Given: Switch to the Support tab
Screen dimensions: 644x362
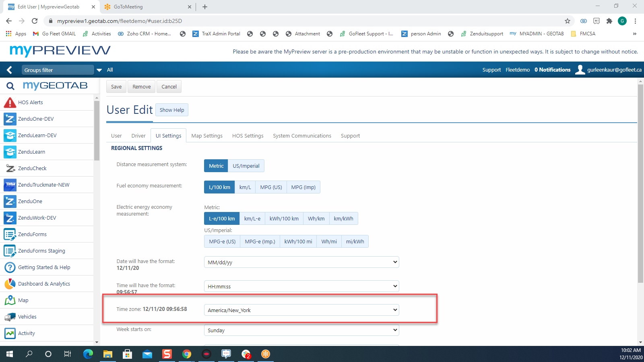Looking at the screenshot, I should pyautogui.click(x=350, y=136).
